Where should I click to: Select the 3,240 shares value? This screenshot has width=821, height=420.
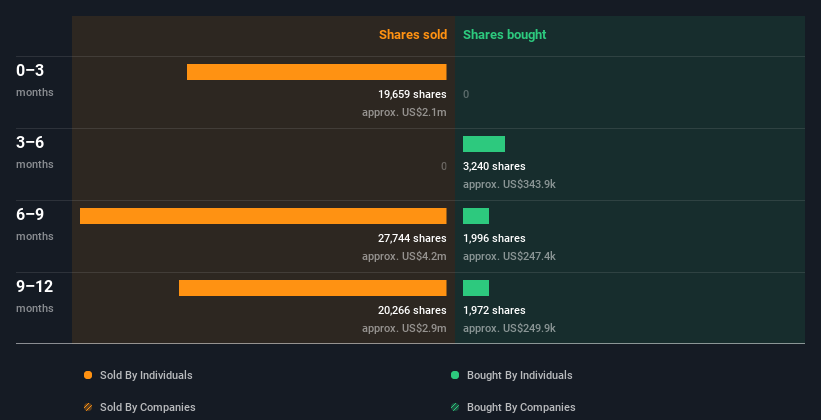click(x=494, y=166)
